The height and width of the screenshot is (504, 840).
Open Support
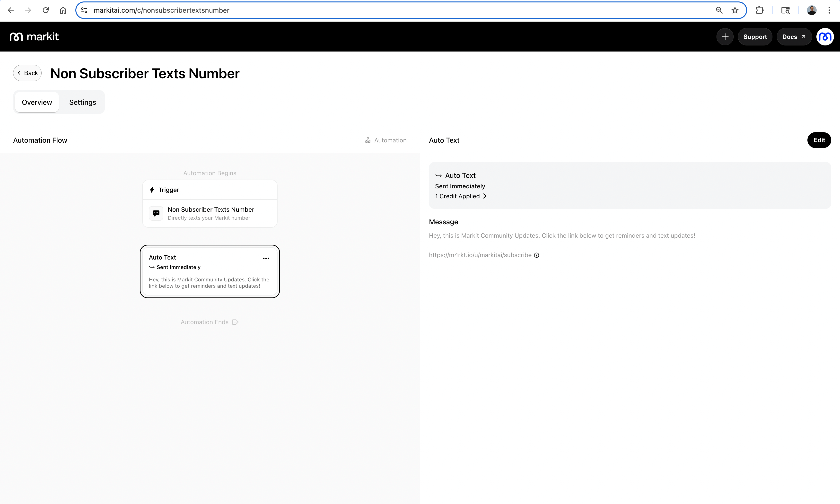pyautogui.click(x=755, y=37)
